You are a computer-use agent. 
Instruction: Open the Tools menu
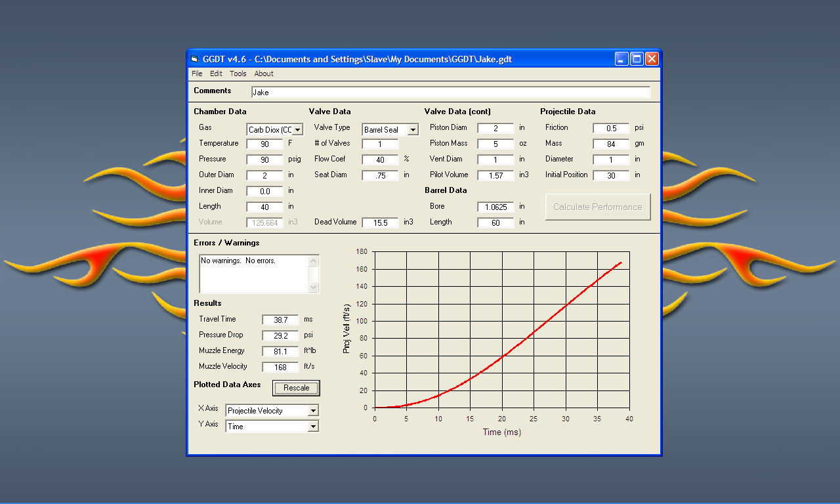(238, 73)
